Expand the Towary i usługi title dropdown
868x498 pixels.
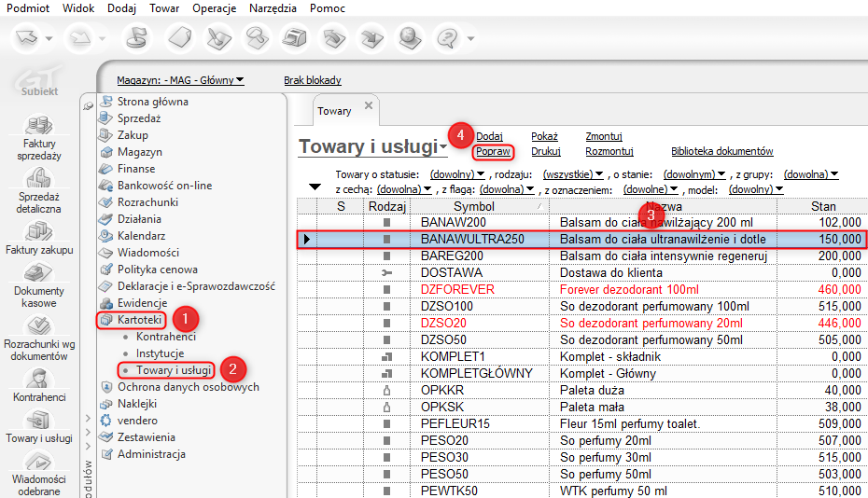tap(444, 146)
